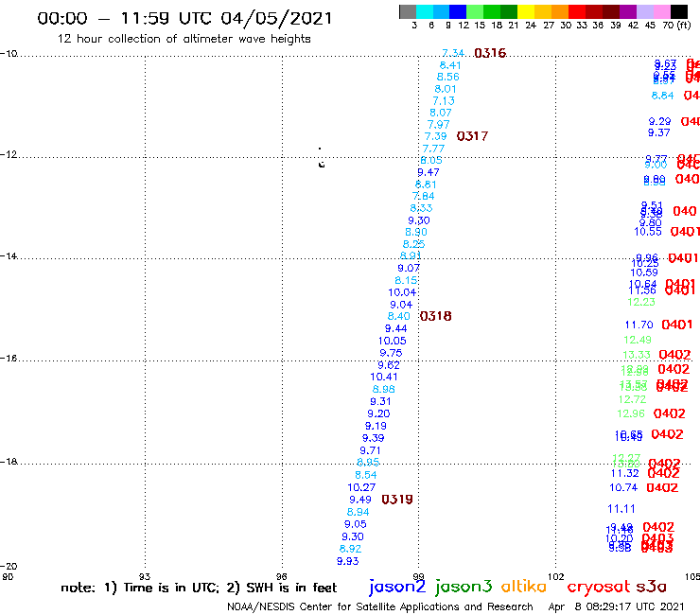Click wave height value "9.37"
Screen dimensions: 700x615
click(659, 132)
